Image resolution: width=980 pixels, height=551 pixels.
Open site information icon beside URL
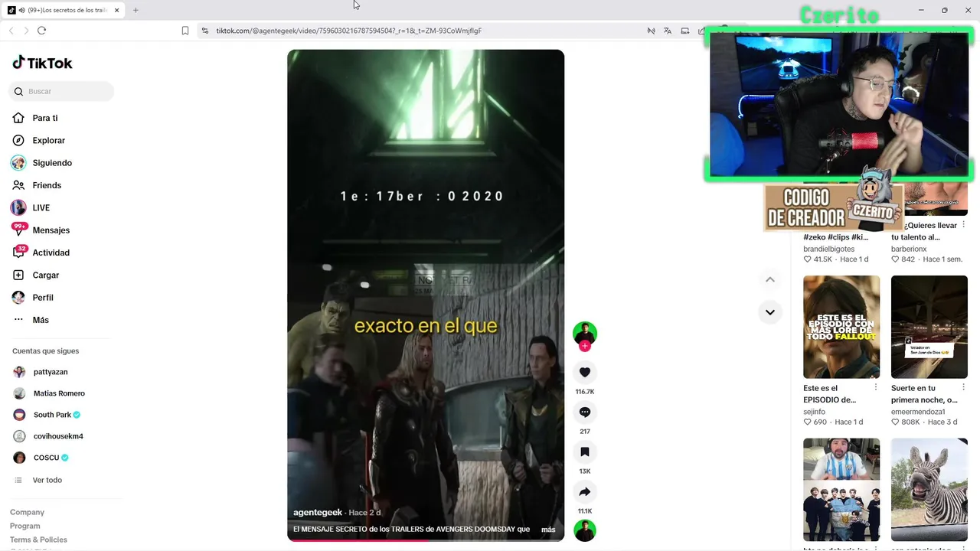(x=204, y=31)
